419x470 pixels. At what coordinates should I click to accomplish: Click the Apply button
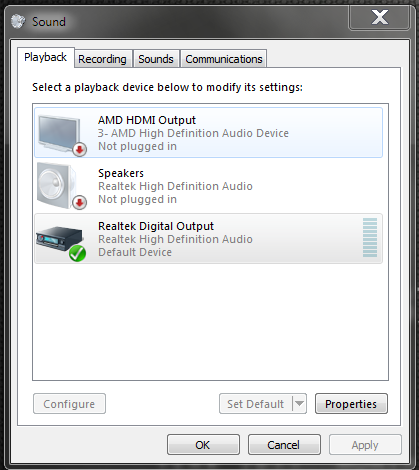pyautogui.click(x=365, y=445)
